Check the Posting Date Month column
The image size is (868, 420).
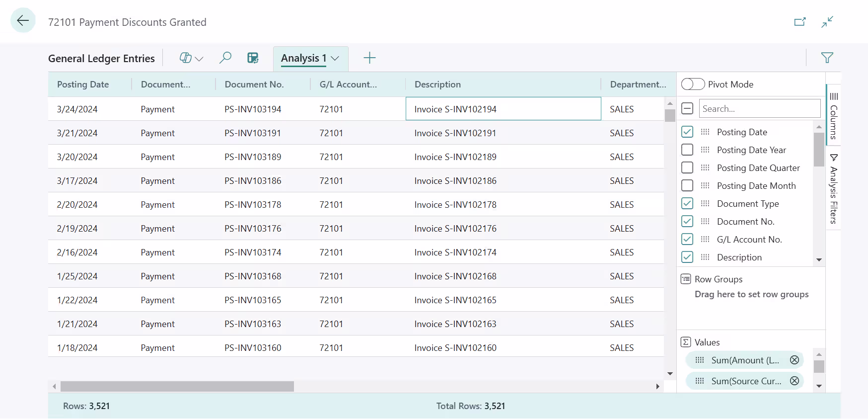(x=687, y=186)
